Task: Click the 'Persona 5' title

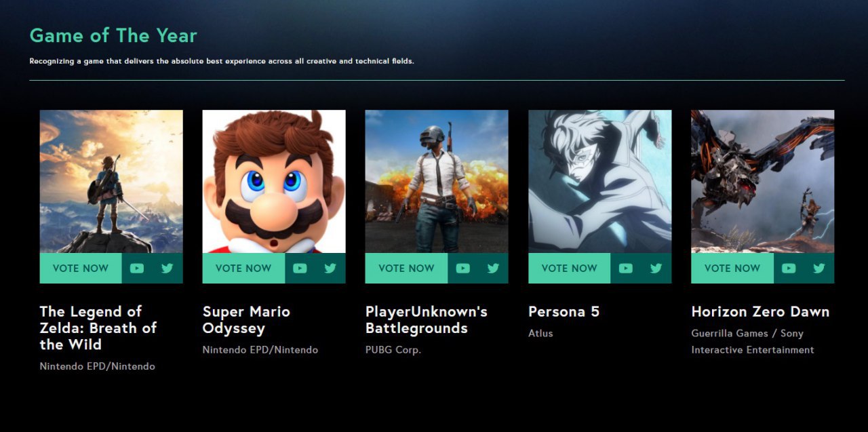Action: 564,312
